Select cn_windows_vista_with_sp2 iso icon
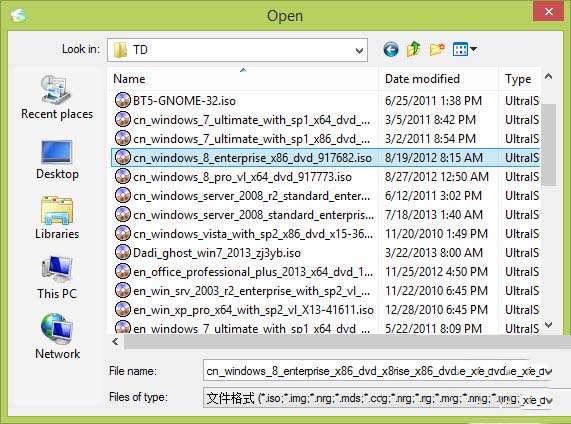This screenshot has height=424, width=571. [x=122, y=233]
